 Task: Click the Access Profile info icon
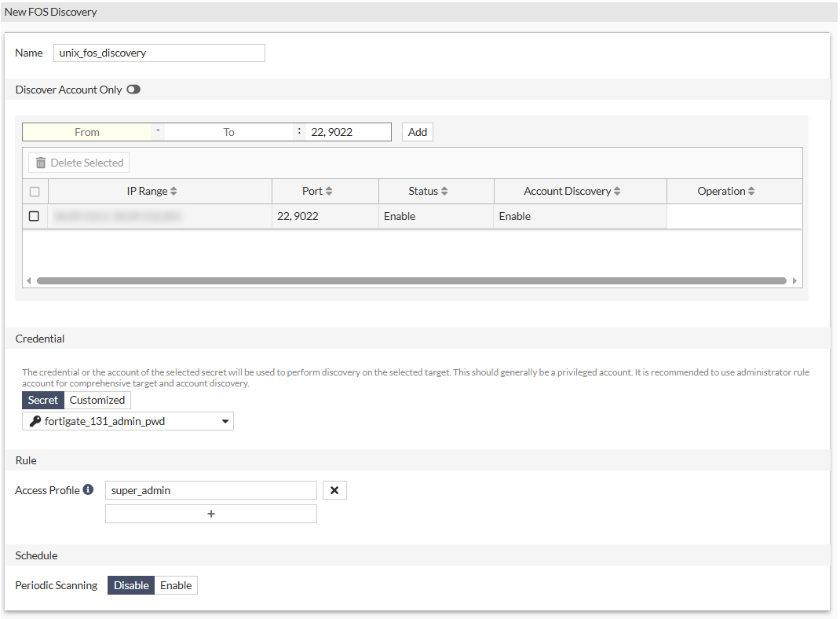coord(89,489)
